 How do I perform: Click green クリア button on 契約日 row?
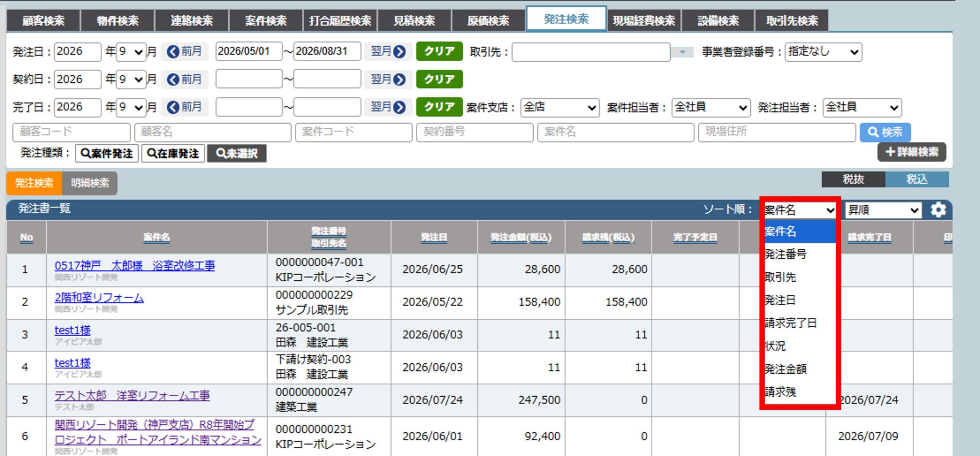439,79
